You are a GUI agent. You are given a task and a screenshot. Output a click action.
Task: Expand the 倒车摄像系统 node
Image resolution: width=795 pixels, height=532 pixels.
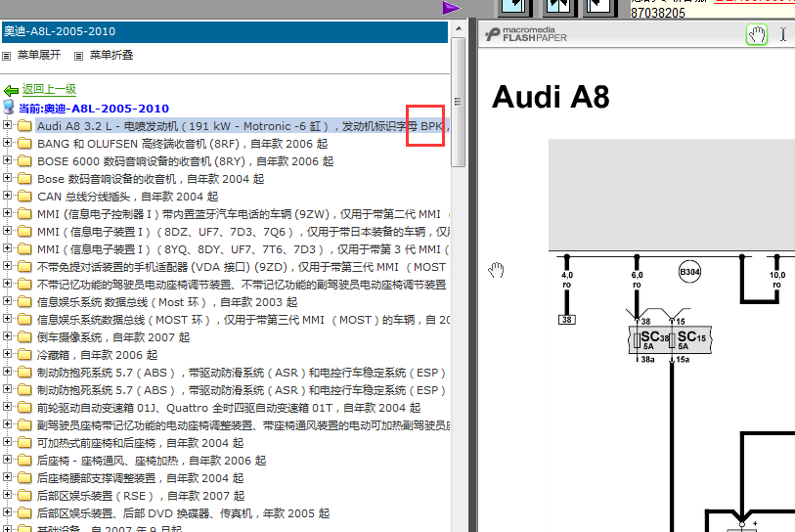pyautogui.click(x=7, y=336)
